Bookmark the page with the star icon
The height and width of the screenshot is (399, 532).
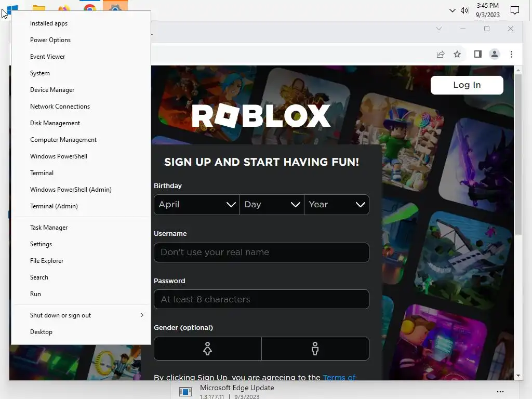pyautogui.click(x=457, y=54)
